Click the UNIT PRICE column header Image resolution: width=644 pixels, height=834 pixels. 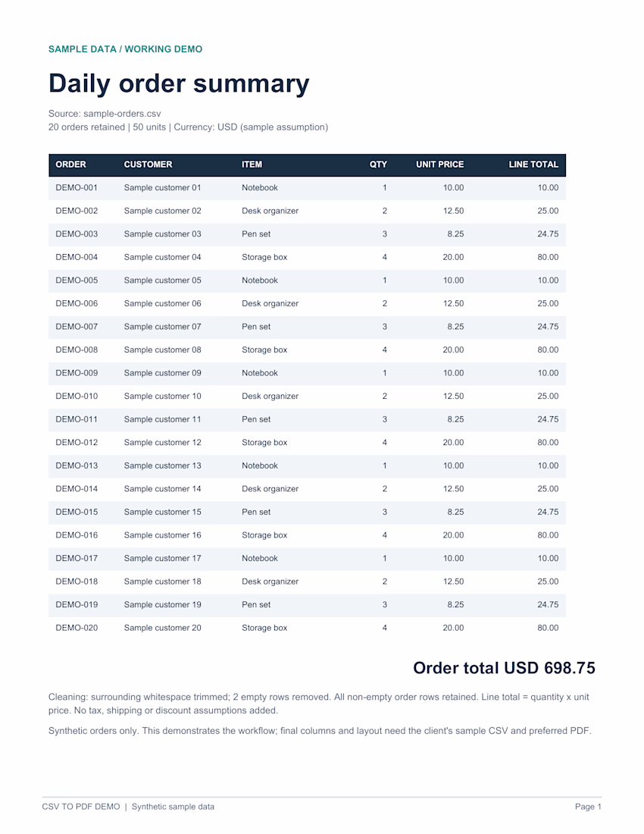click(439, 165)
